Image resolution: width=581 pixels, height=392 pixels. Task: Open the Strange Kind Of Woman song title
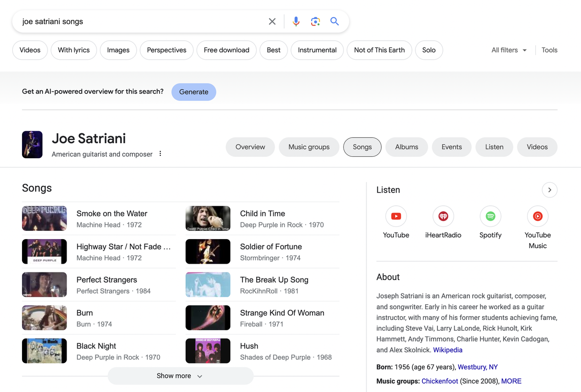[282, 313]
